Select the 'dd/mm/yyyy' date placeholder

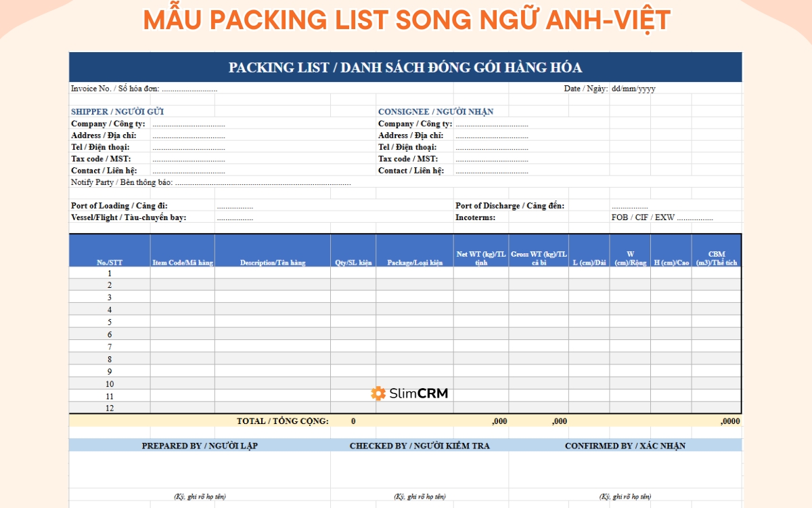coord(633,89)
